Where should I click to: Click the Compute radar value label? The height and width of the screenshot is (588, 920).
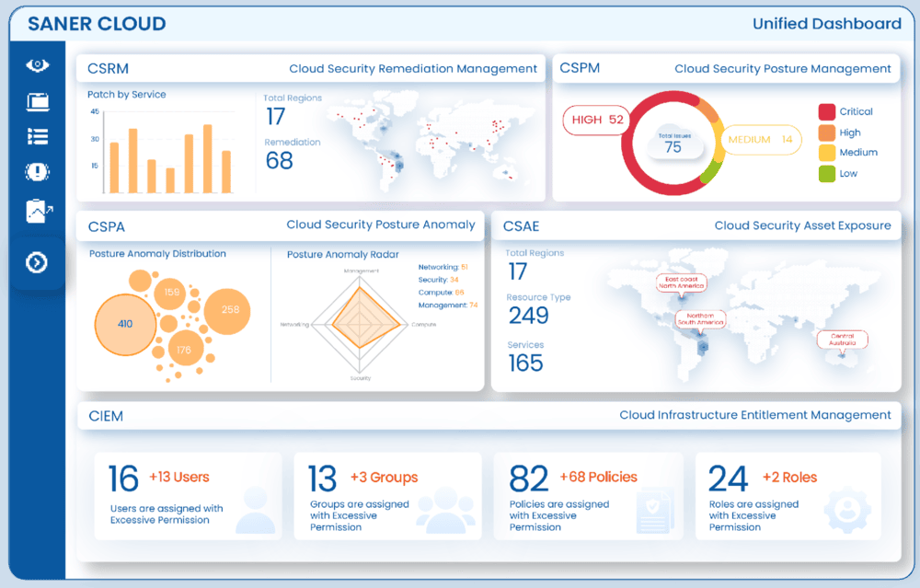(x=441, y=293)
